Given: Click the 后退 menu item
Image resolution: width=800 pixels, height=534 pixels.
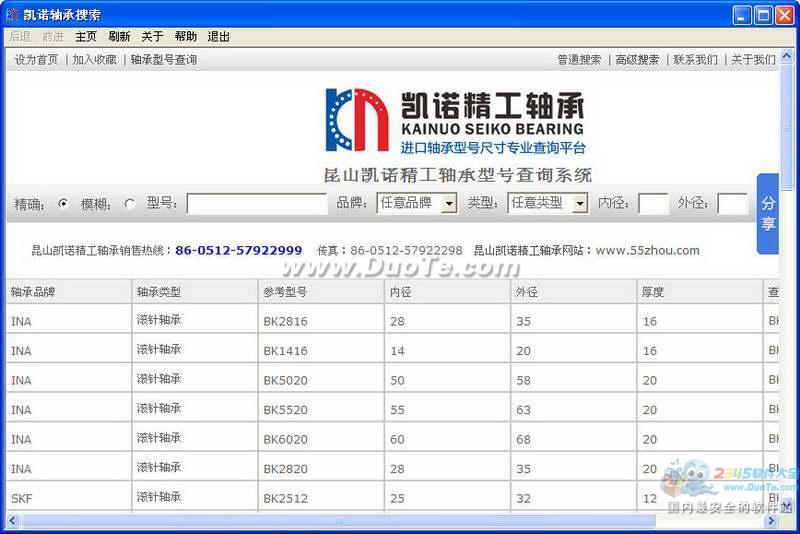Looking at the screenshot, I should pyautogui.click(x=20, y=37).
